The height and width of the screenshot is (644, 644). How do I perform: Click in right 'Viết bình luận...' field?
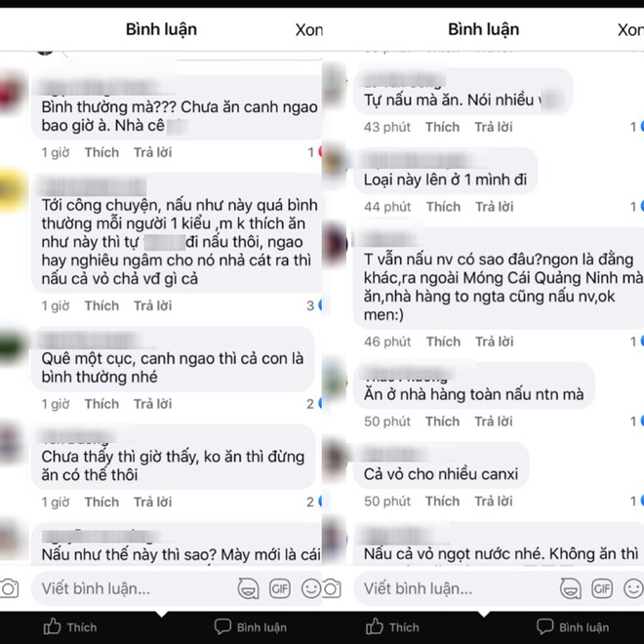point(454,588)
